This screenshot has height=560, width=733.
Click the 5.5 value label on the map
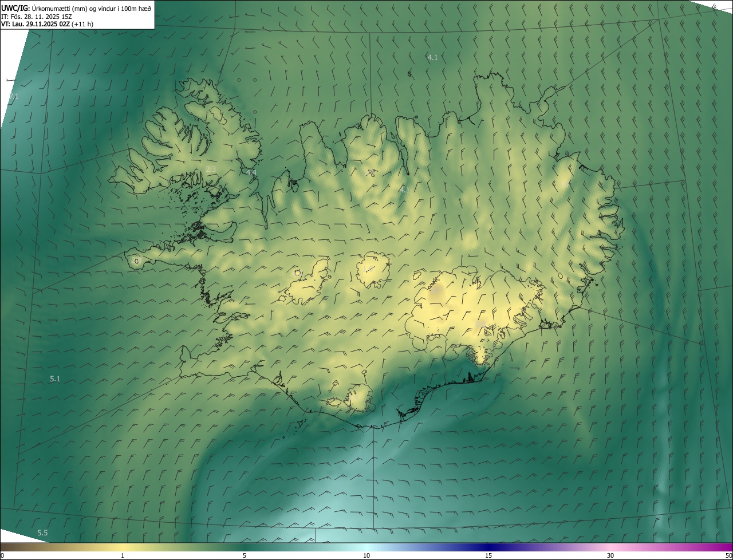42,533
